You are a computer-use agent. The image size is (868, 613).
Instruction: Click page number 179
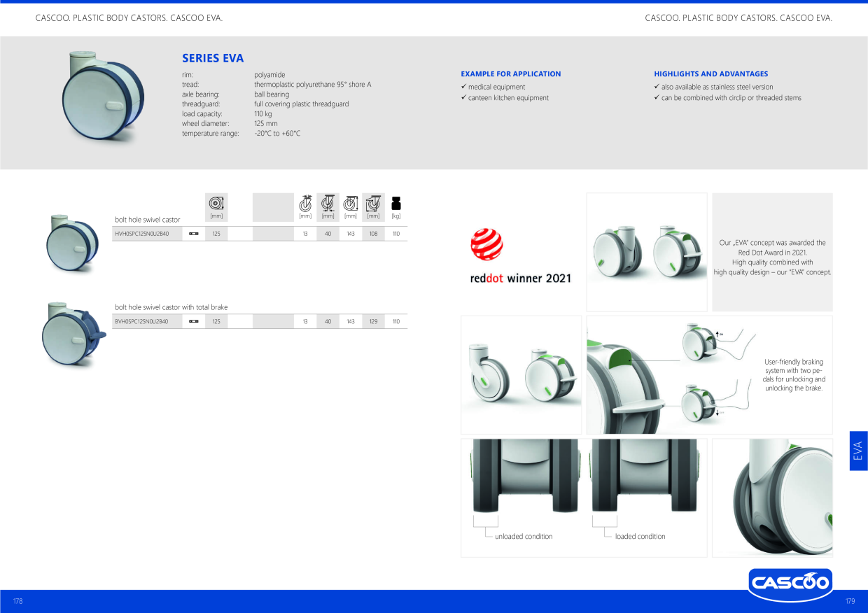point(850,601)
